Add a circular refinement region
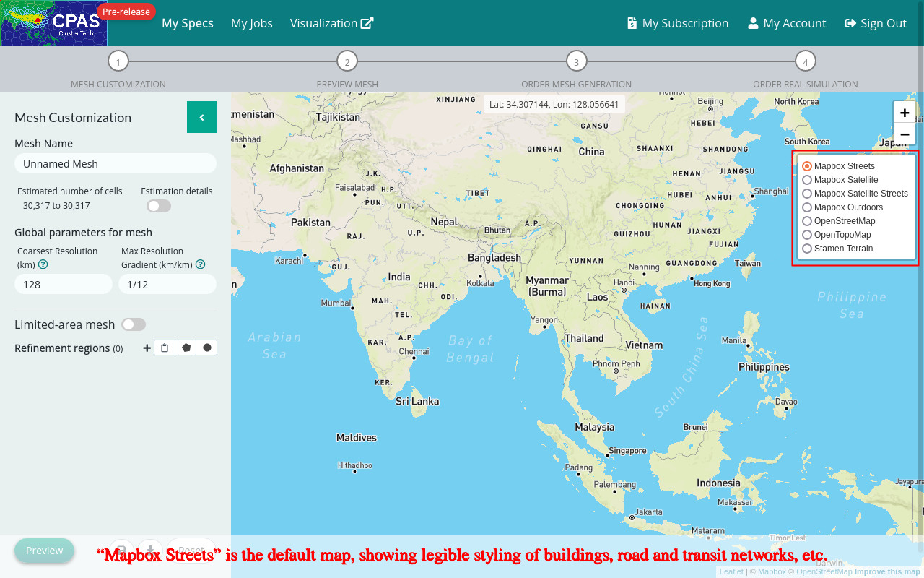Image resolution: width=924 pixels, height=578 pixels. pos(207,348)
